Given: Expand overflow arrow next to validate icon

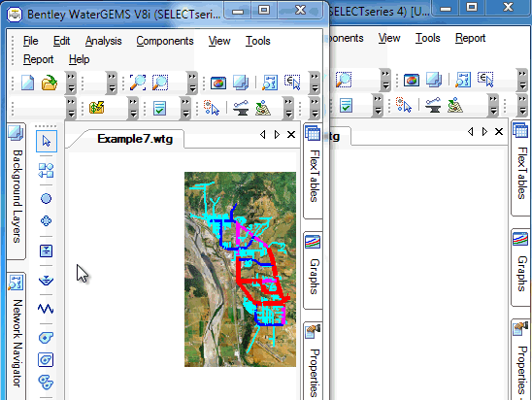Looking at the screenshot, I should click(185, 108).
